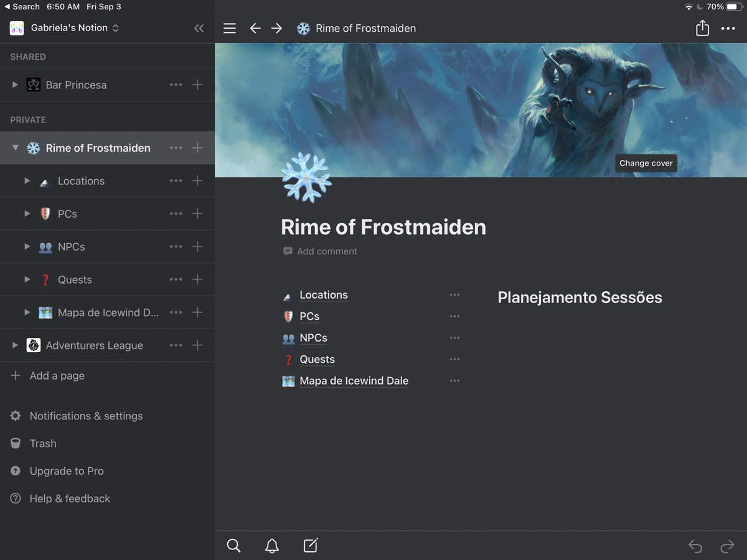Viewport: 747px width, 560px height.
Task: Open the Gabriela's Notion workspace switcher
Action: (x=75, y=28)
